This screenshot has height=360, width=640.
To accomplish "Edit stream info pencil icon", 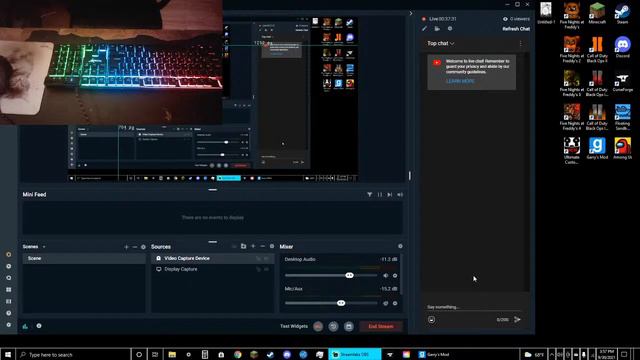I will pyautogui.click(x=424, y=29).
